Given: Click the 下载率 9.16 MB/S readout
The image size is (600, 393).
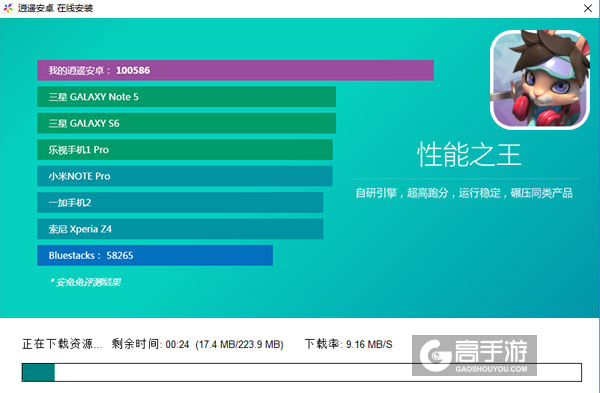Looking at the screenshot, I should tap(349, 344).
